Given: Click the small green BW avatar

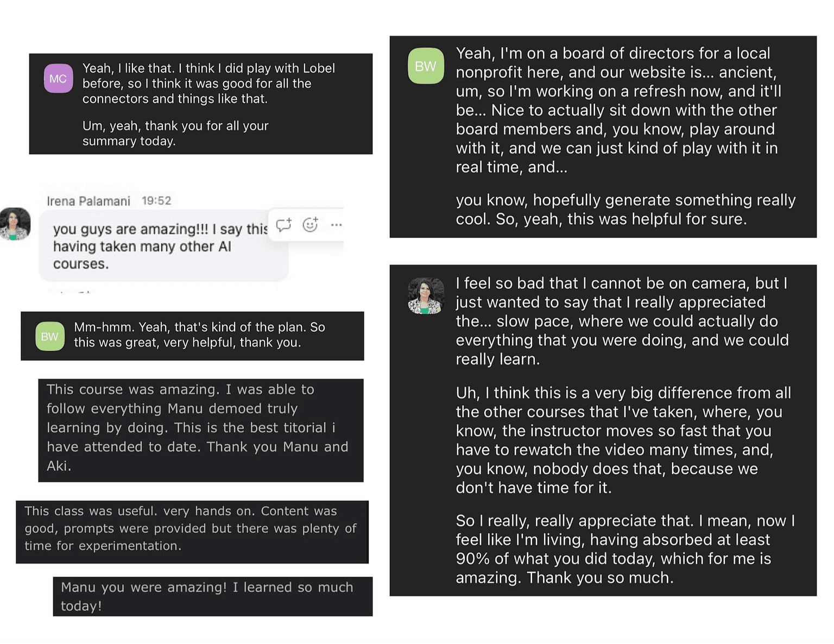Looking at the screenshot, I should [x=49, y=336].
